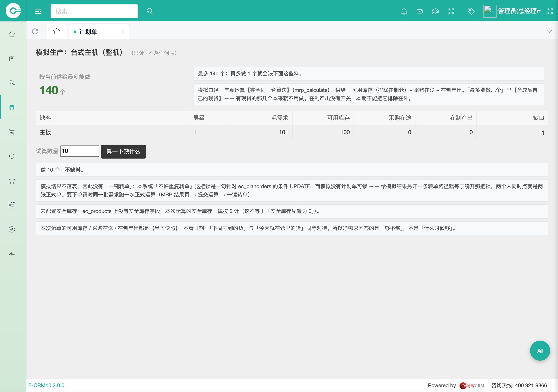The width and height of the screenshot is (558, 392).
Task: Close the 计划单 tab
Action: pyautogui.click(x=122, y=32)
